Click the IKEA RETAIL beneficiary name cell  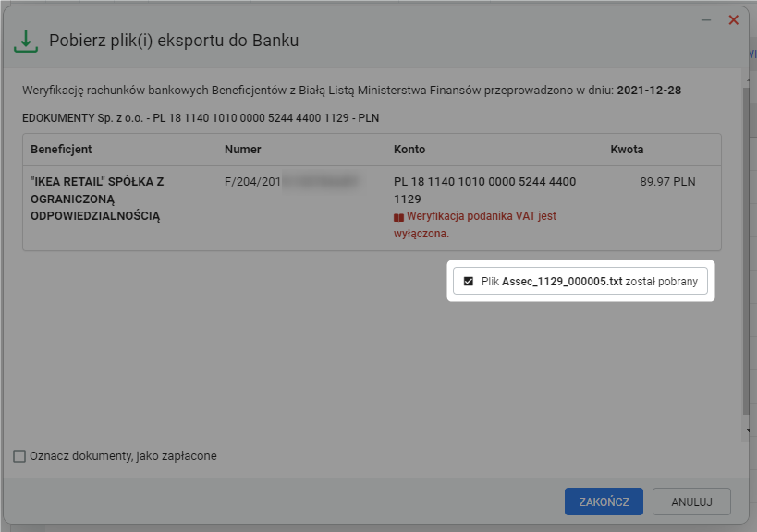point(97,199)
